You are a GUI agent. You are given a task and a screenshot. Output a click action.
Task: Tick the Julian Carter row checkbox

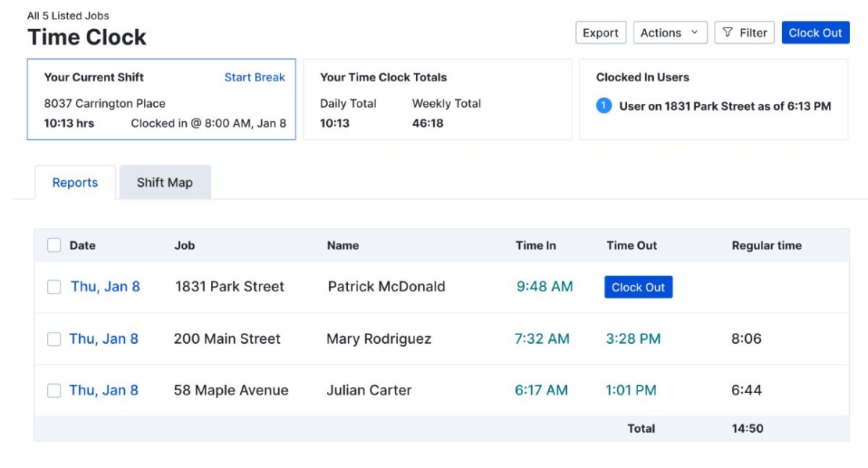click(54, 391)
